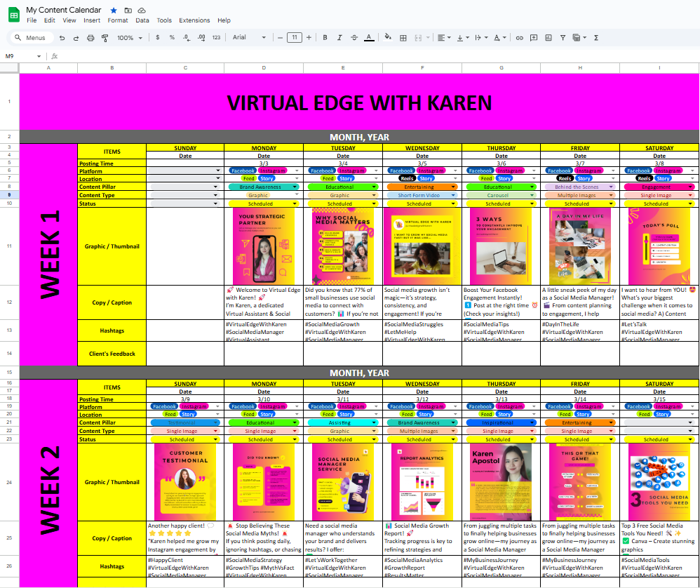This screenshot has height=588, width=700.
Task: Open the Help menu
Action: tap(224, 20)
